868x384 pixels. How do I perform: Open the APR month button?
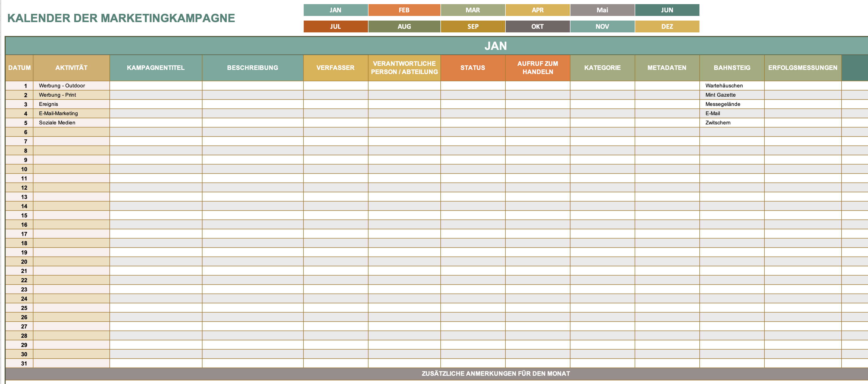[x=538, y=10]
